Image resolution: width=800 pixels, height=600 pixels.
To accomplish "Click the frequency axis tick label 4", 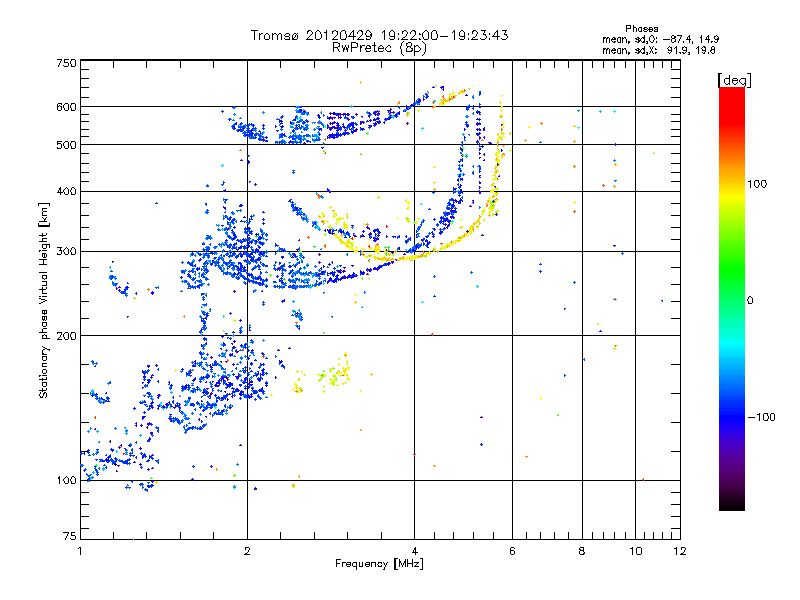I will click(x=415, y=551).
